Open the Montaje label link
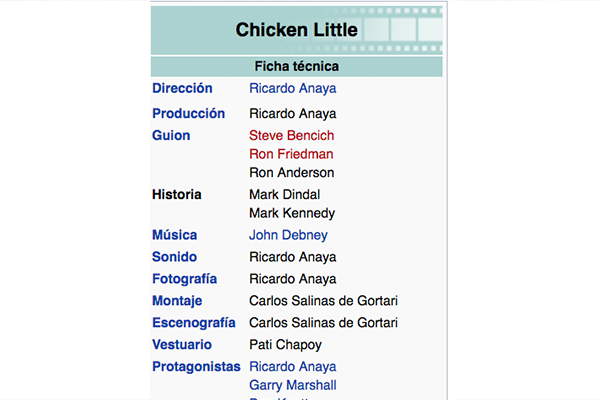Image resolution: width=600 pixels, height=400 pixels. (177, 301)
